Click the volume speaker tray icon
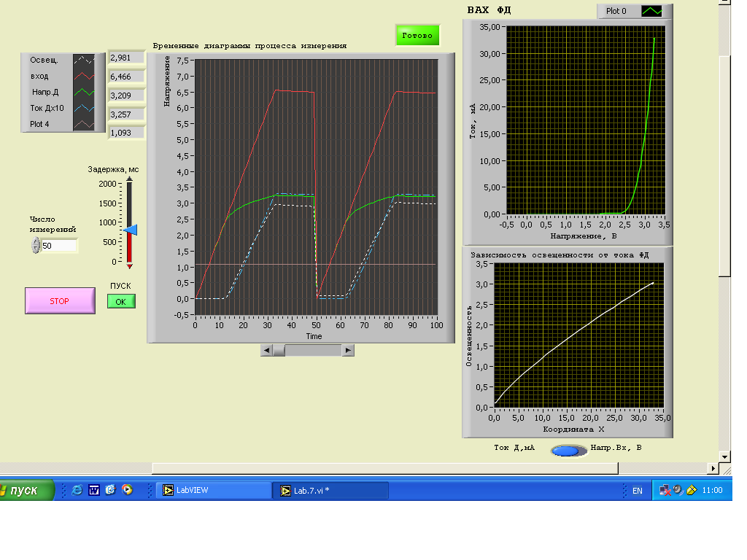This screenshot has width=747, height=560. pos(678,490)
